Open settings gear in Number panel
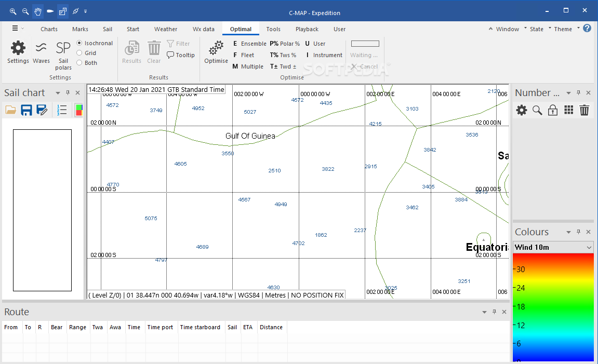The image size is (598, 364). click(x=521, y=110)
